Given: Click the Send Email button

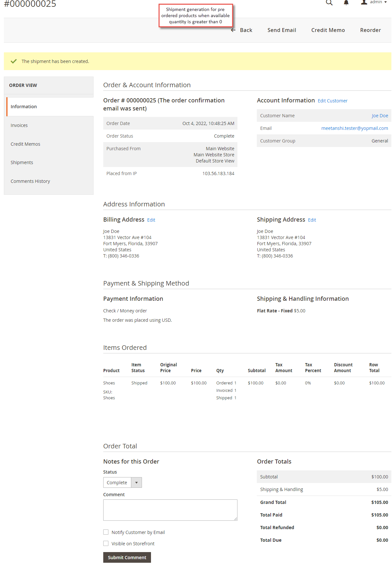Looking at the screenshot, I should tap(282, 30).
